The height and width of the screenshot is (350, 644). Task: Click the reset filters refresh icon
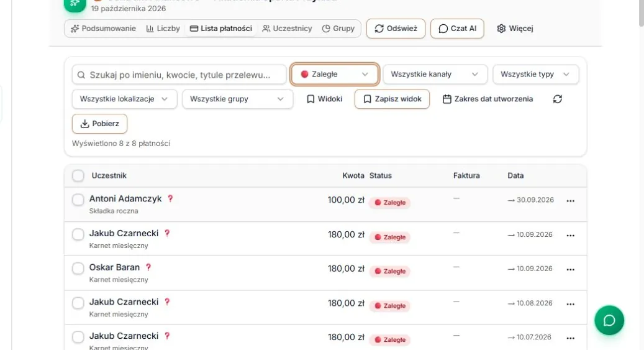click(557, 99)
